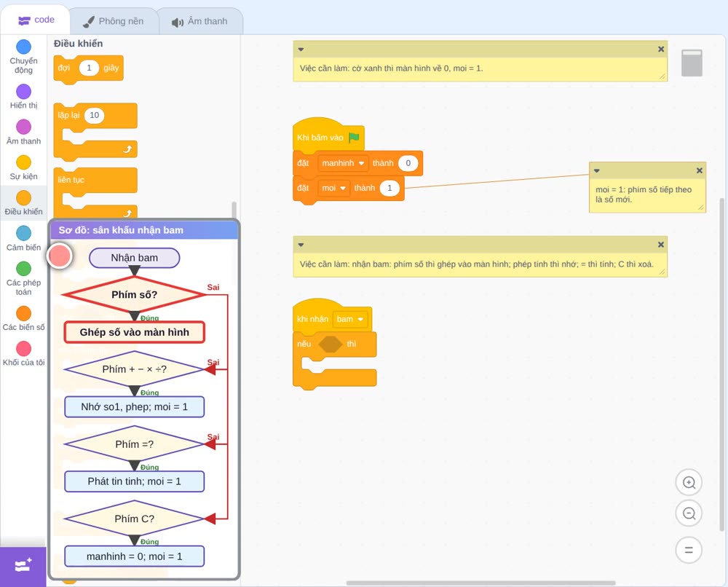
Task: Close the 'nhận bam' to-do comment
Action: (x=661, y=245)
